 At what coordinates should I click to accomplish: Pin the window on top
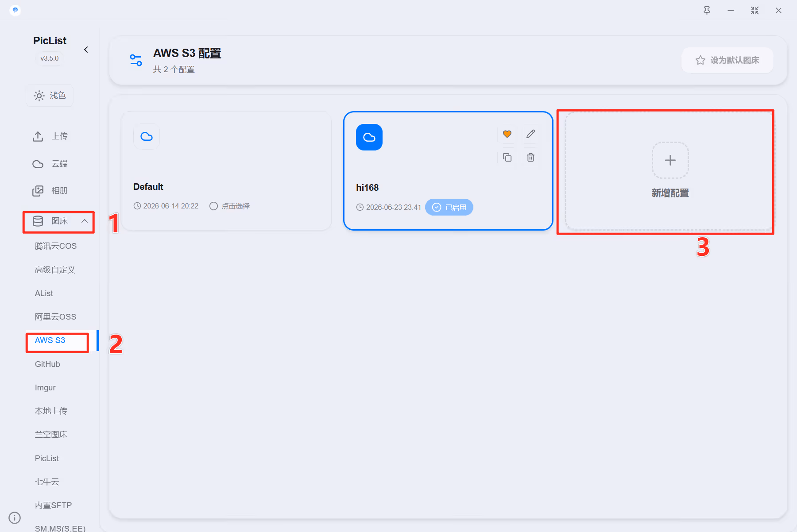(707, 10)
